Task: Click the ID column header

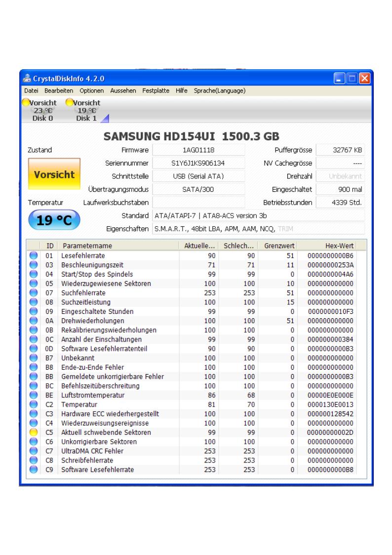Action: point(50,246)
